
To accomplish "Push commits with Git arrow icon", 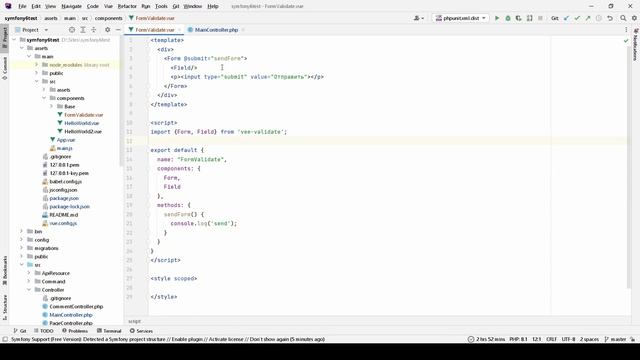I will tap(588, 18).
